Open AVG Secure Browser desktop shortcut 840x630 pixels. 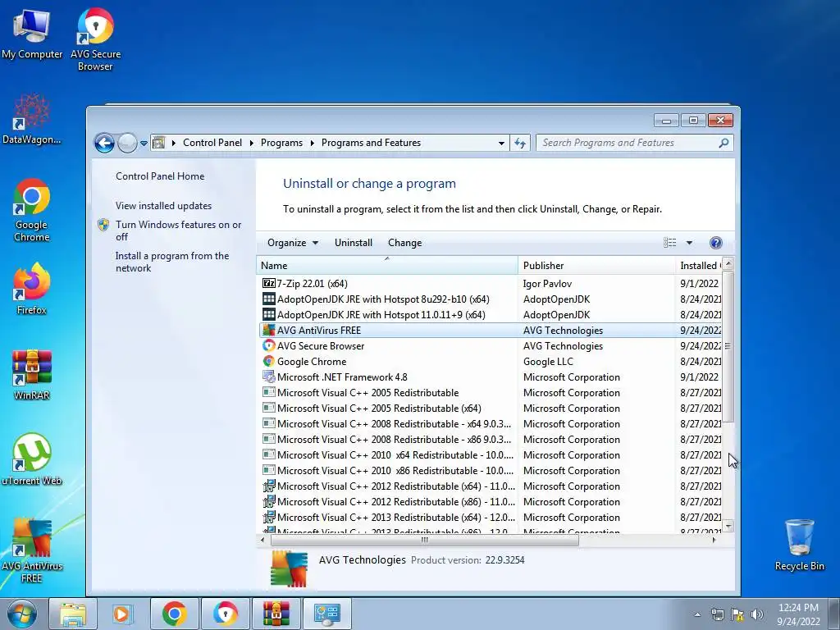coord(95,39)
